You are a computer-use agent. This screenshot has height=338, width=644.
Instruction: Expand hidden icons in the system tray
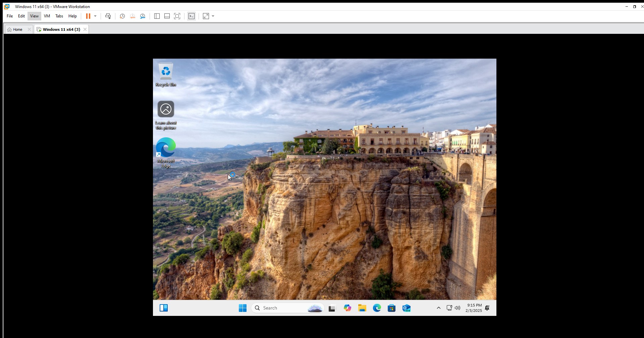point(438,308)
